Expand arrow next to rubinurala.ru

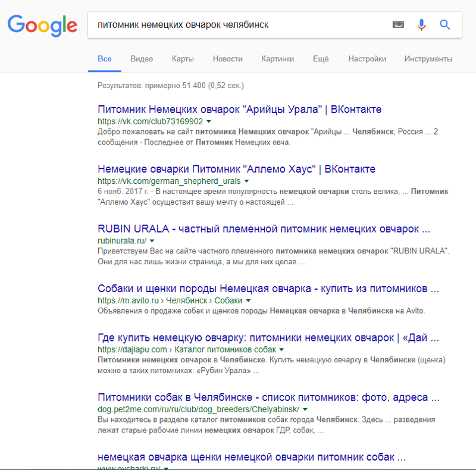[x=152, y=241]
